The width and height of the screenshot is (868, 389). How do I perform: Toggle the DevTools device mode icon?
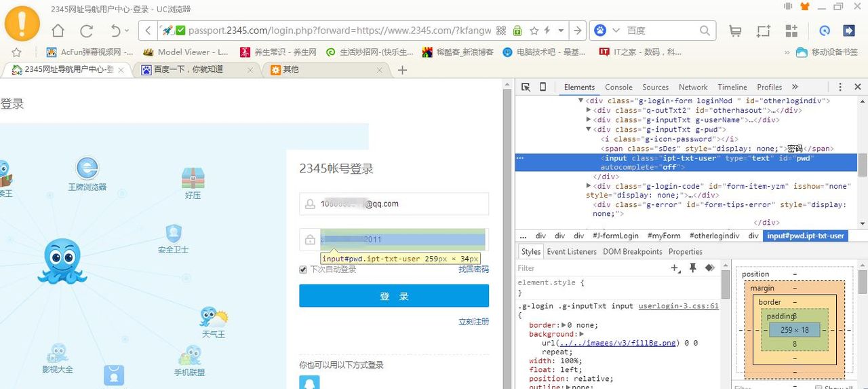542,87
